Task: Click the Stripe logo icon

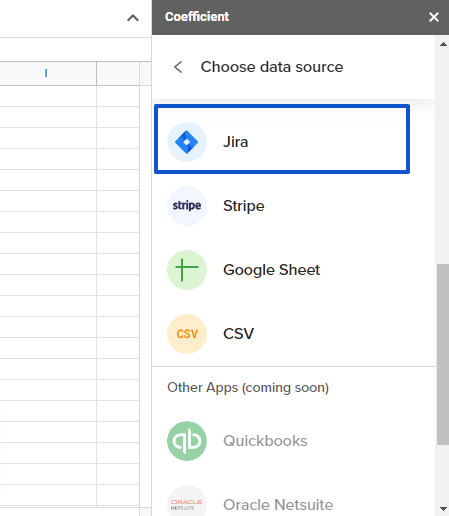Action: [x=187, y=206]
